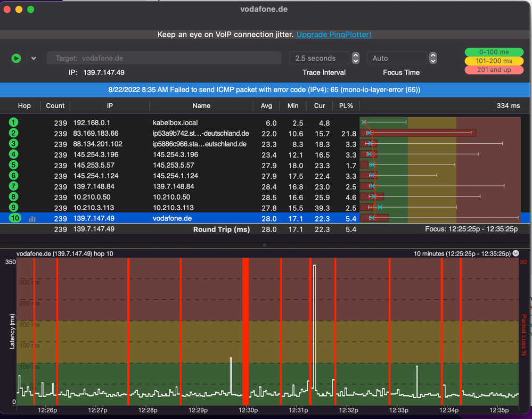Click hop 2 latency bar in the graph column
Image resolution: width=532 pixels, height=419 pixels.
point(418,133)
